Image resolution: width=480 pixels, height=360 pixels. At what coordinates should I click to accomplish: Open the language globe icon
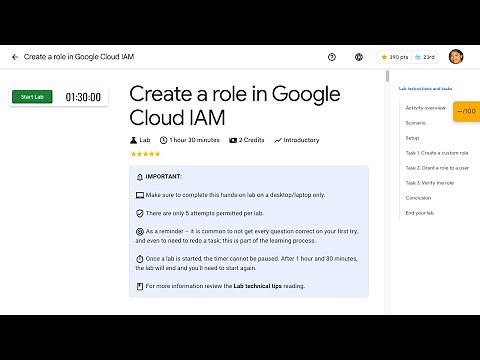(359, 57)
